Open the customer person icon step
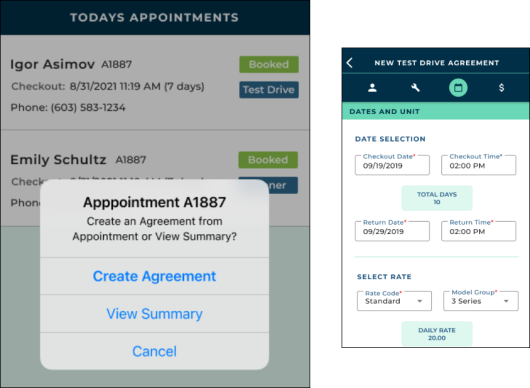Screen dimensions: 530x388 coord(372,88)
